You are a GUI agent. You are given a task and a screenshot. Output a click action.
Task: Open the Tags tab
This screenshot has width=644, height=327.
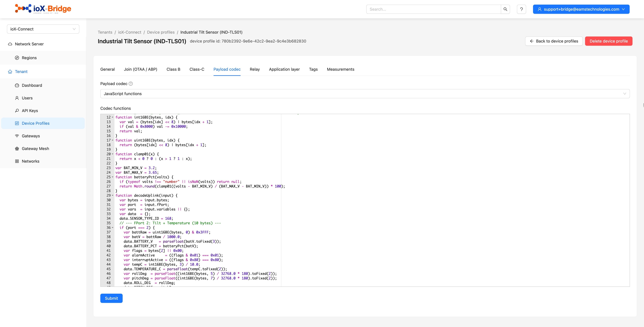[313, 69]
